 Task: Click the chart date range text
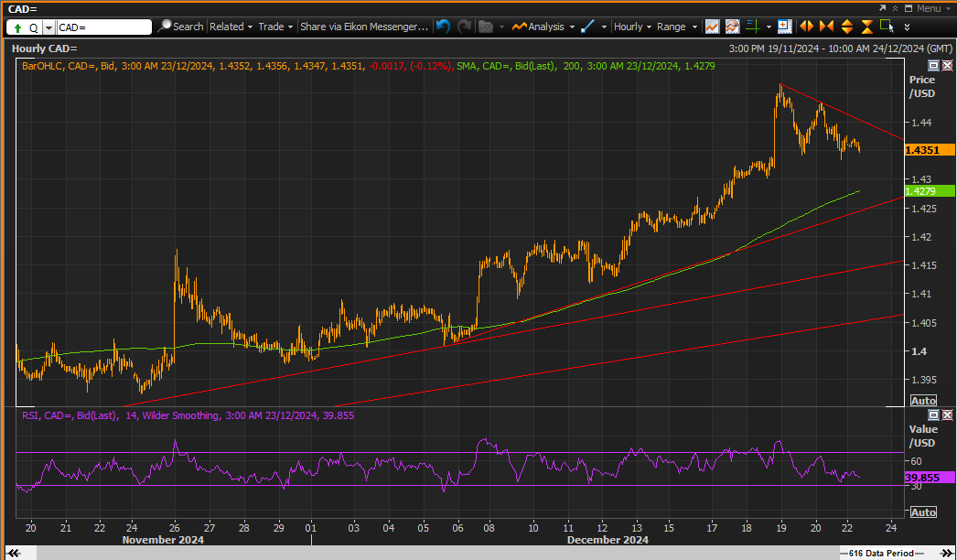coord(840,48)
